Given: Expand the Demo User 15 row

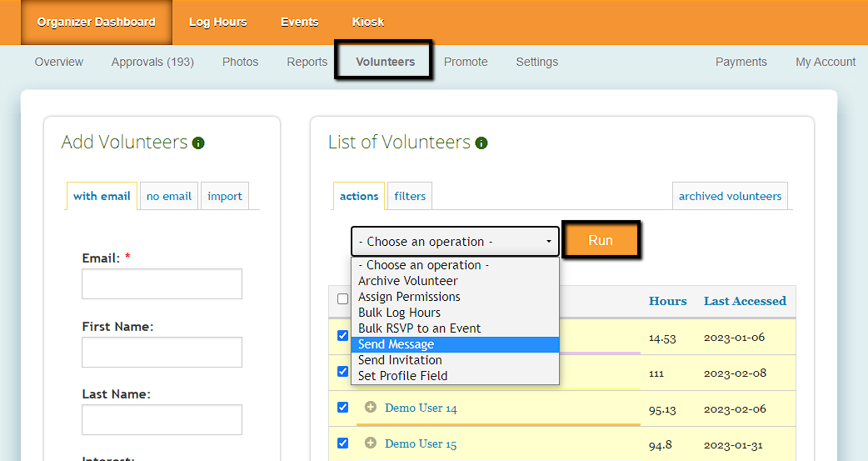Looking at the screenshot, I should tap(371, 443).
